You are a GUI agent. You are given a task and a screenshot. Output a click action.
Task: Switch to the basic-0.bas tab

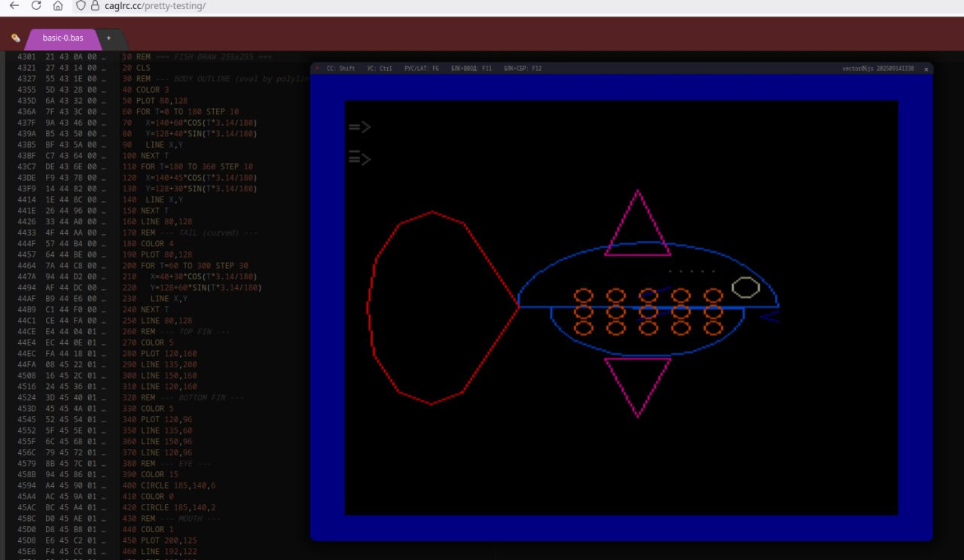pyautogui.click(x=63, y=38)
